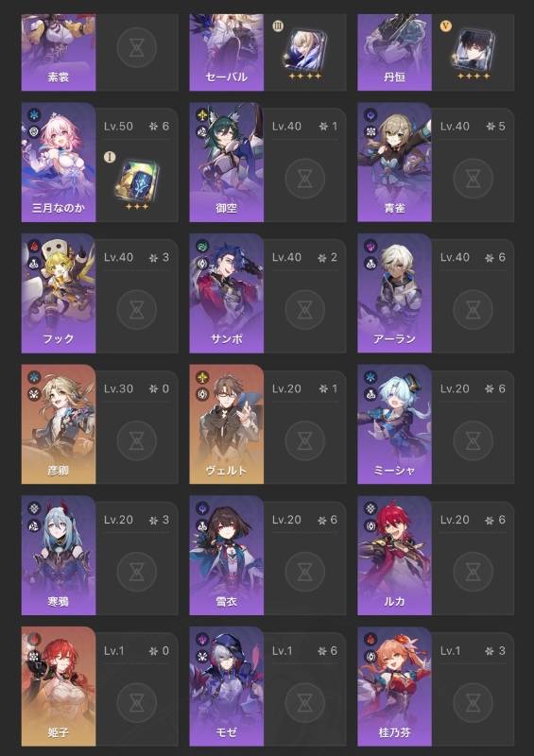Click the モゼ character card
The image size is (534, 756).
tap(226, 687)
